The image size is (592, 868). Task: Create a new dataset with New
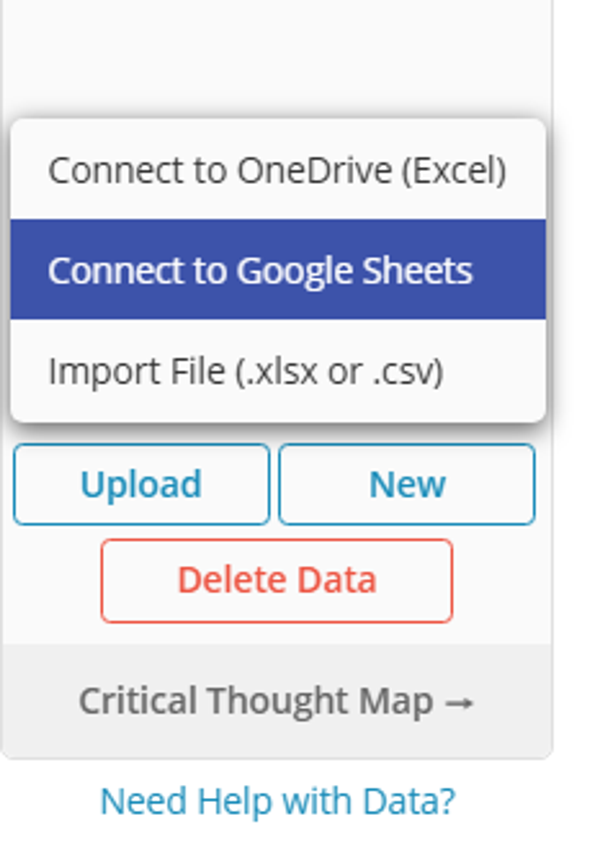tap(408, 483)
